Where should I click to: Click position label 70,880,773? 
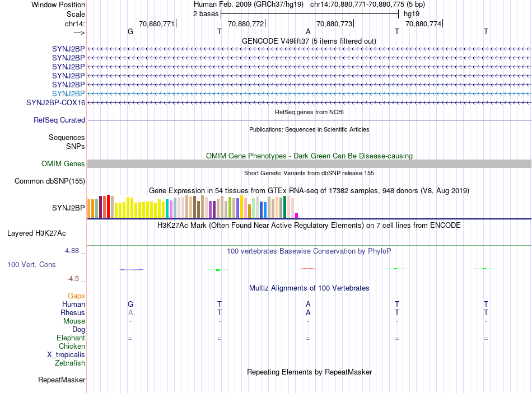pos(334,24)
